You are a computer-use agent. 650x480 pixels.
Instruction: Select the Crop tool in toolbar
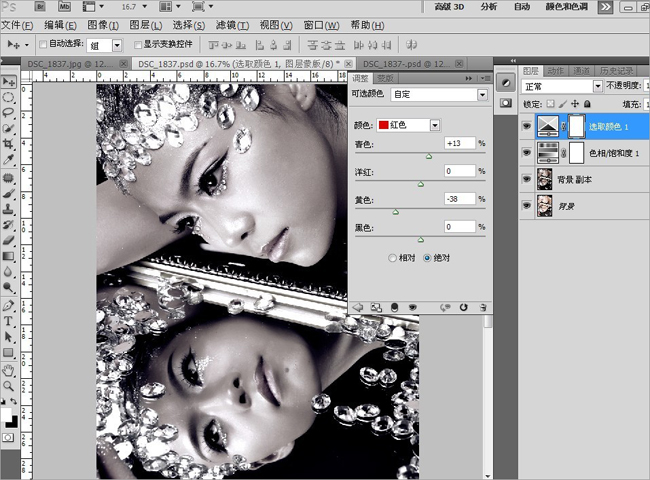coord(8,144)
